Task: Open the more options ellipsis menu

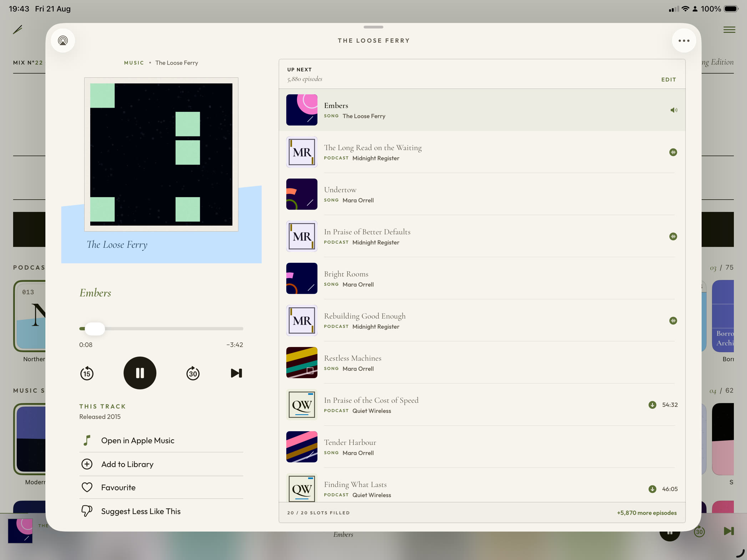Action: pyautogui.click(x=684, y=41)
